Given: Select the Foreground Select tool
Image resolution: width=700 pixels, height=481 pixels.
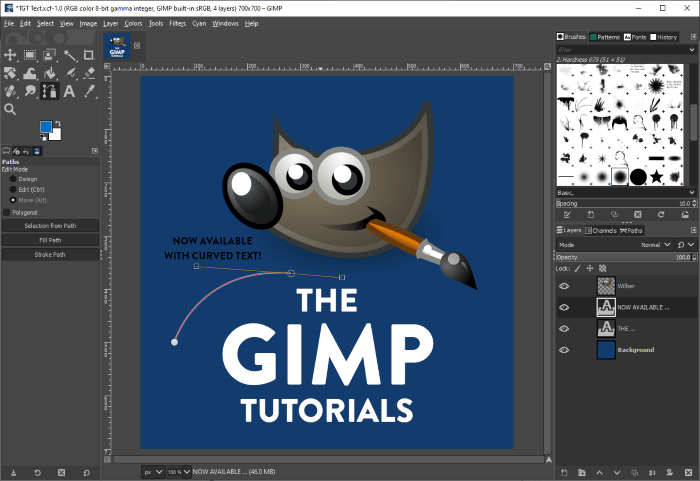Looking at the screenshot, I should (x=50, y=55).
